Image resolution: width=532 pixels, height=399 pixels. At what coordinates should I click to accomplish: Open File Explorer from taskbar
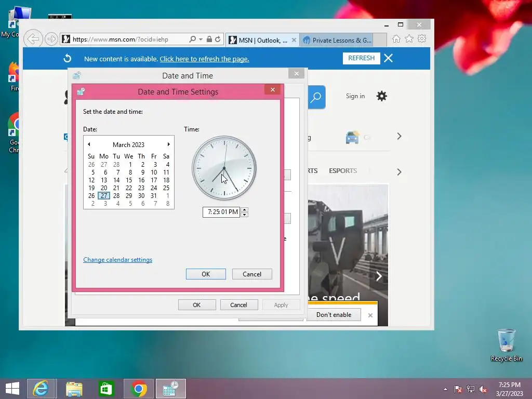[x=74, y=389]
